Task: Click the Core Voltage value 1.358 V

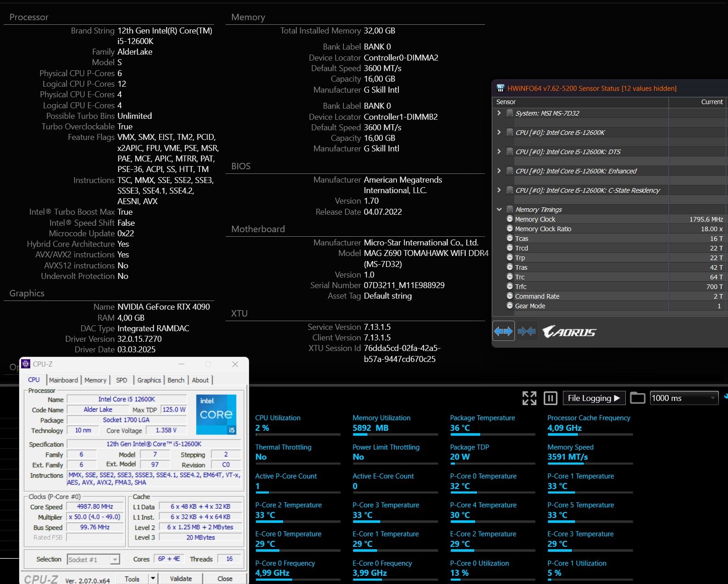Action: (166, 430)
